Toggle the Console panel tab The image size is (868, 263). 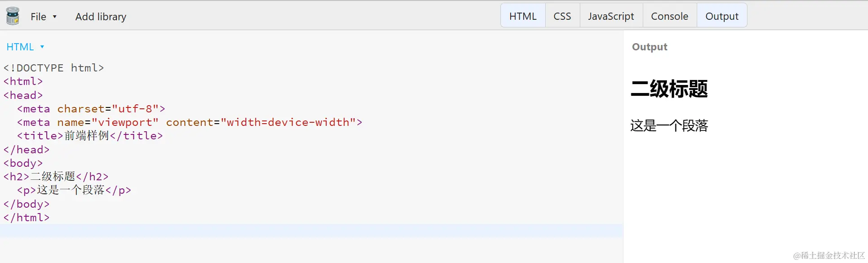point(669,16)
